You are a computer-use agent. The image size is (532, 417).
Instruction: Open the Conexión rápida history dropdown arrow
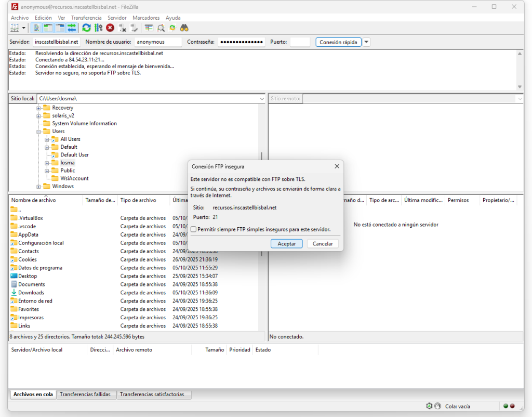(x=366, y=42)
